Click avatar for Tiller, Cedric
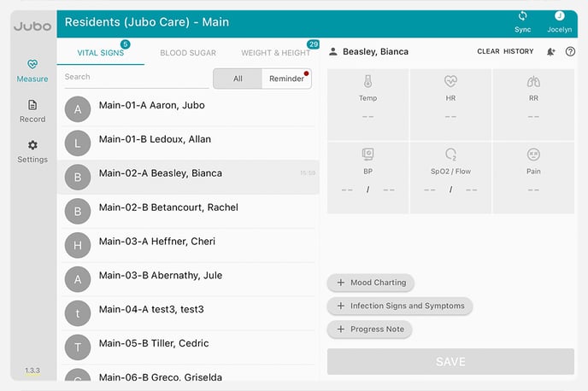The image size is (588, 391). pos(78,347)
